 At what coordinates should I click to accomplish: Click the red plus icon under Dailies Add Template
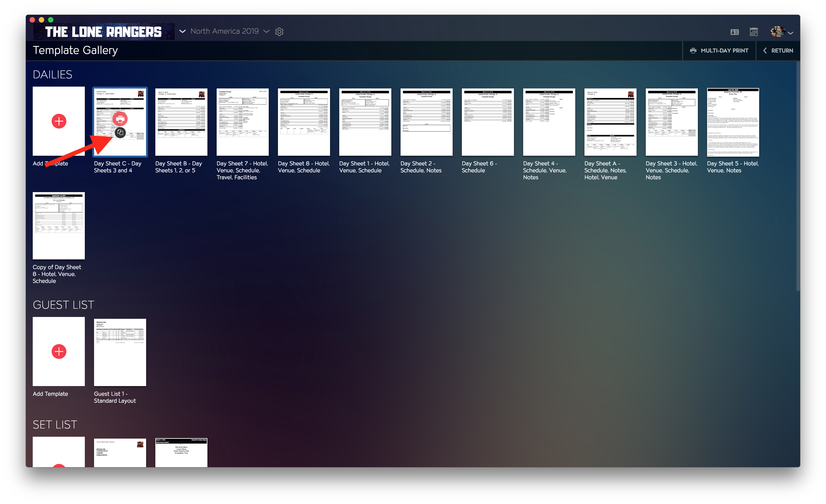coord(59,121)
